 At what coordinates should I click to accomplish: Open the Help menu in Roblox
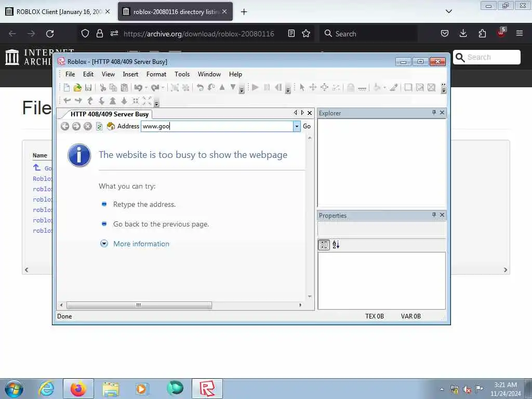point(235,74)
